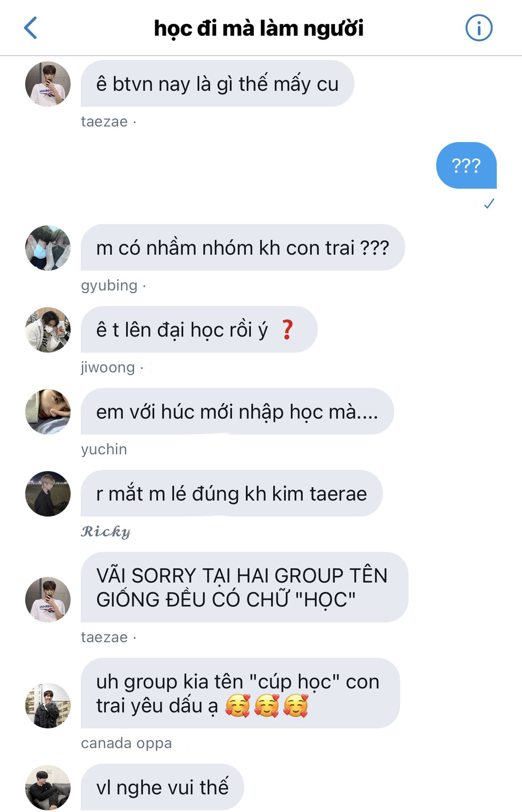Open canada oppa's avatar

point(48,705)
